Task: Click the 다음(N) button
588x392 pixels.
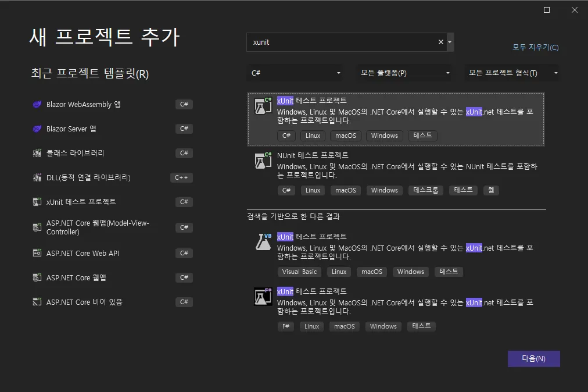Action: point(533,359)
